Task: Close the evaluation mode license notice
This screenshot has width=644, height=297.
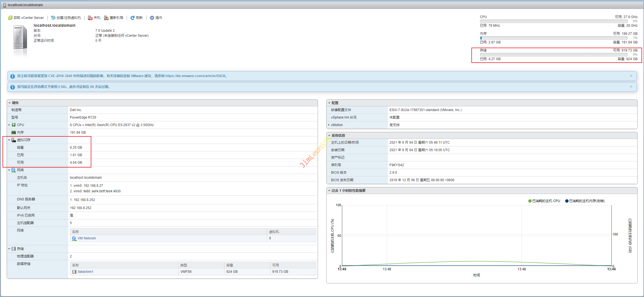Action: (x=631, y=87)
